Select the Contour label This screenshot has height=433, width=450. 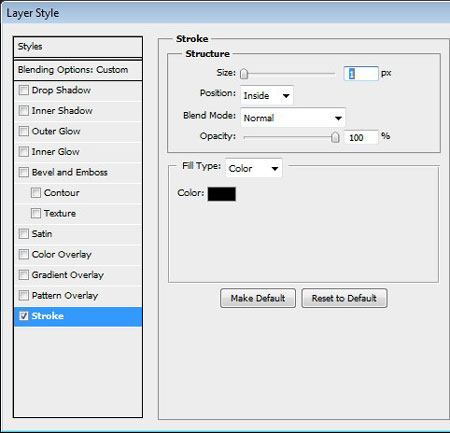62,193
